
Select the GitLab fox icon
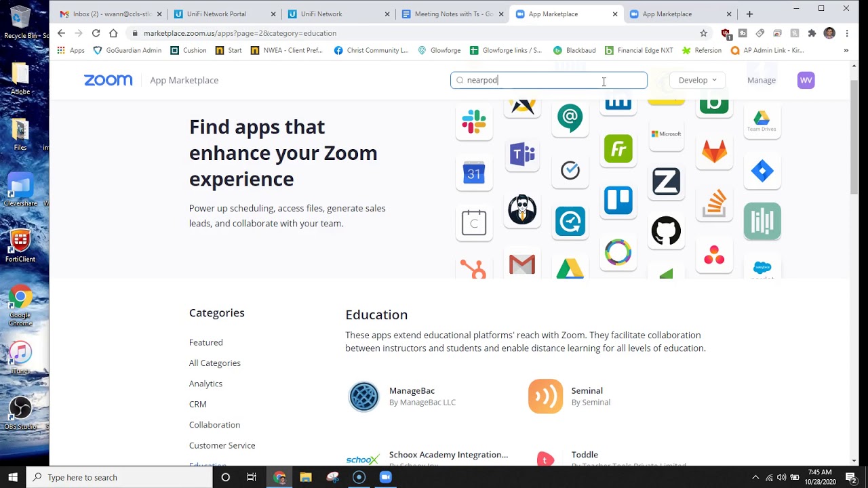714,150
